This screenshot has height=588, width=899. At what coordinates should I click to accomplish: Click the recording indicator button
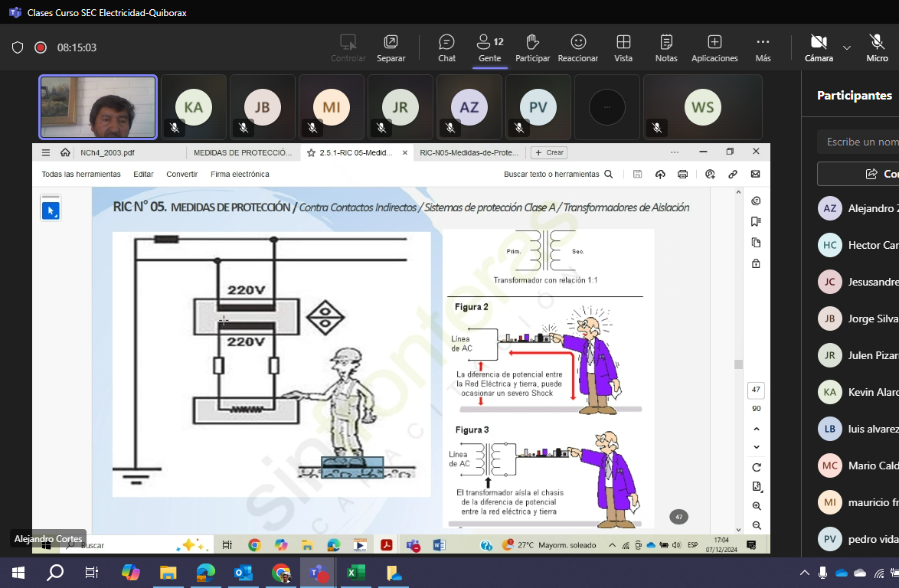click(x=41, y=47)
